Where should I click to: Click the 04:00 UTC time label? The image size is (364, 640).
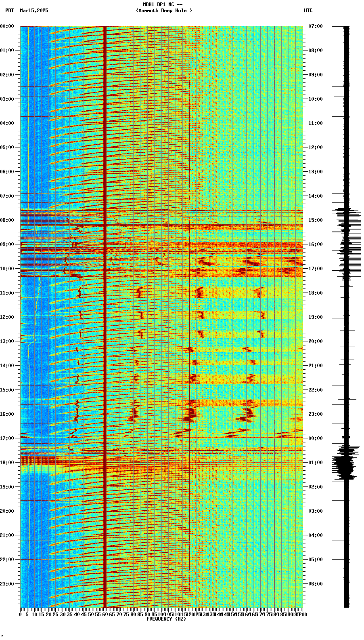point(316,535)
